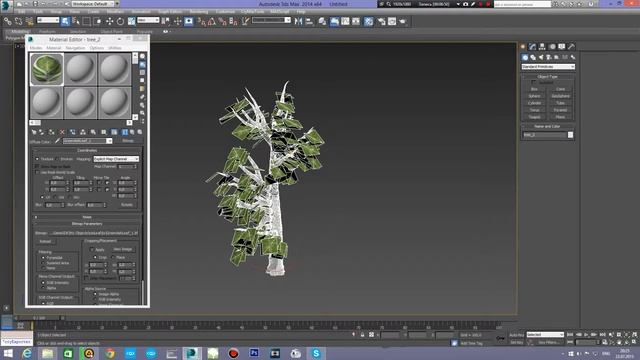This screenshot has width=640, height=360.
Task: Click Get Material icon in Material Editor
Action: 34,132
